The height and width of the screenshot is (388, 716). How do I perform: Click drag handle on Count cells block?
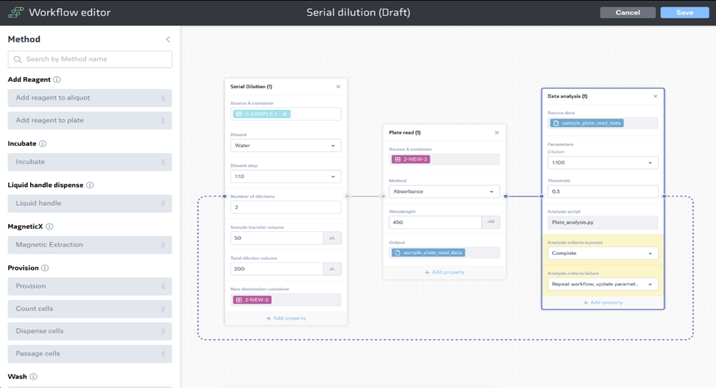[163, 309]
